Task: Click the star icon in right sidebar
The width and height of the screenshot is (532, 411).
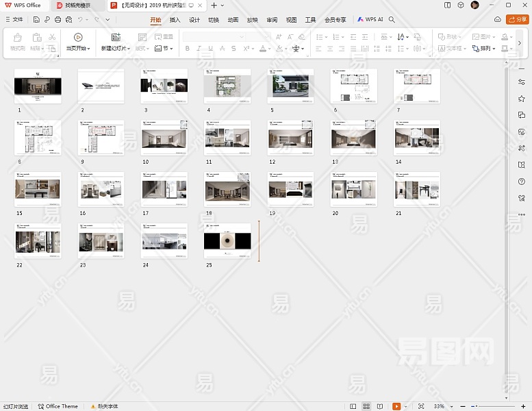Action: 522,99
